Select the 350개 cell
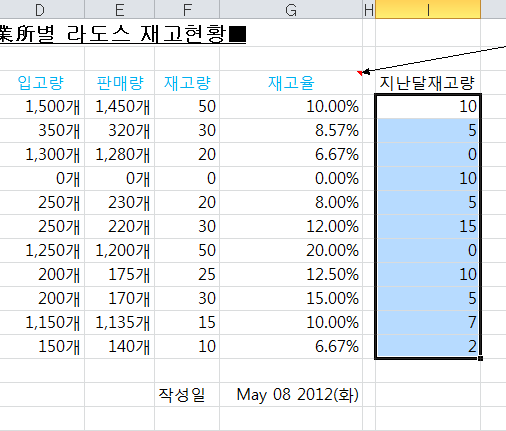This screenshot has width=506, height=431. (42, 131)
